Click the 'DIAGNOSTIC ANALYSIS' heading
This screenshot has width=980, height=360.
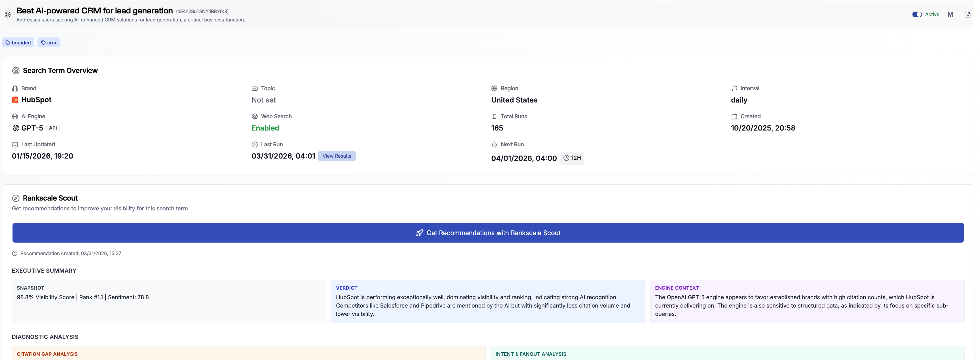click(x=45, y=337)
